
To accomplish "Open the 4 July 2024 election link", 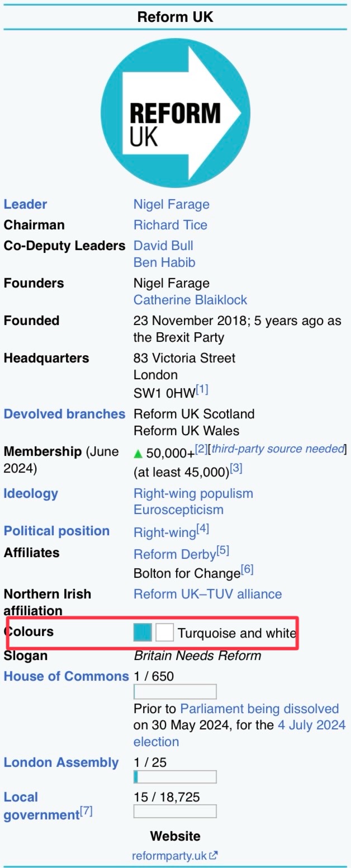I will pos(311,725).
